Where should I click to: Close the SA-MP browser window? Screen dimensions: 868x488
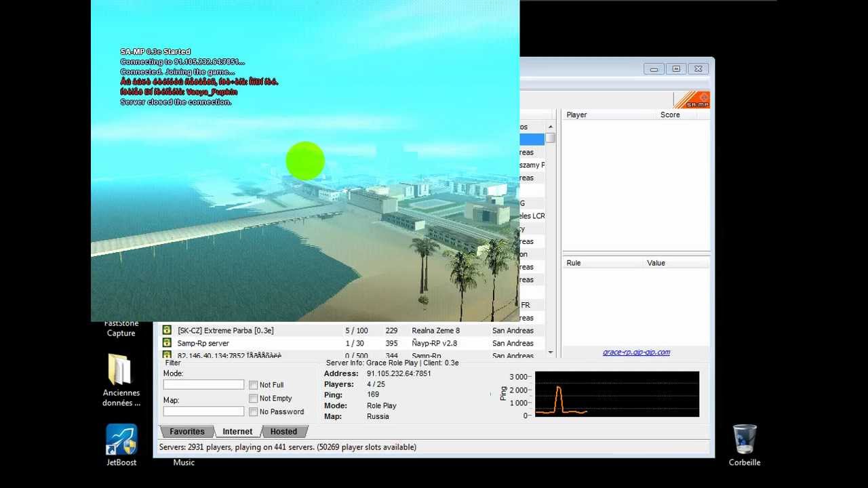point(698,69)
